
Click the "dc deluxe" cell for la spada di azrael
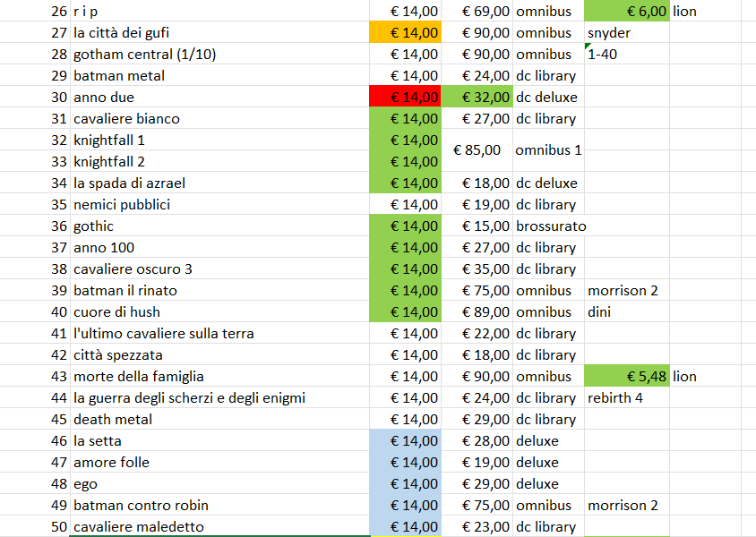pos(549,183)
